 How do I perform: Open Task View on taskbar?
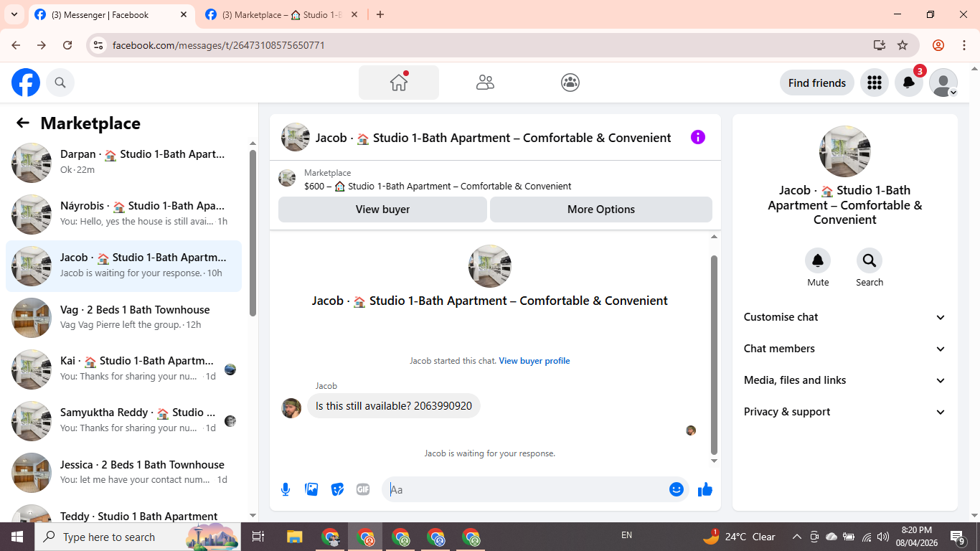(x=258, y=537)
